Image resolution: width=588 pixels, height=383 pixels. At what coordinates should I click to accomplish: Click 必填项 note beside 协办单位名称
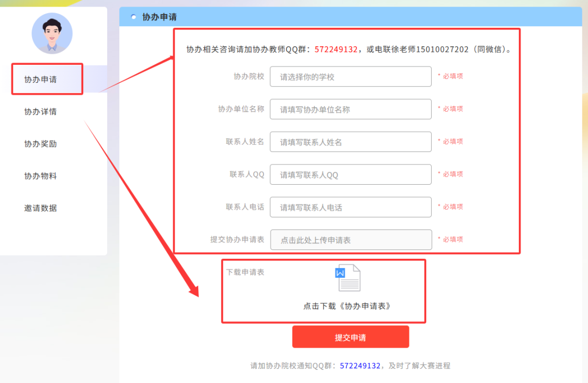pos(451,109)
